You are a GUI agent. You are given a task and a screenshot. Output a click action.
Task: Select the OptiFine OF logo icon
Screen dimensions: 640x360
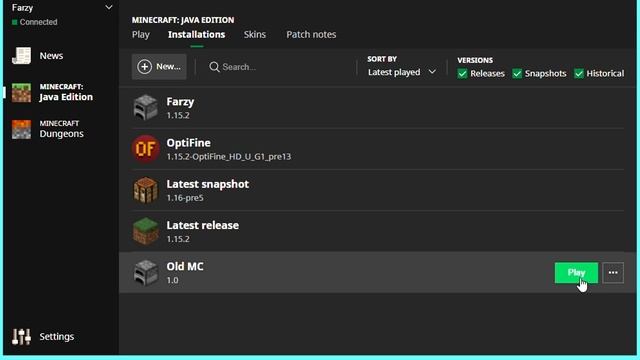pyautogui.click(x=146, y=149)
